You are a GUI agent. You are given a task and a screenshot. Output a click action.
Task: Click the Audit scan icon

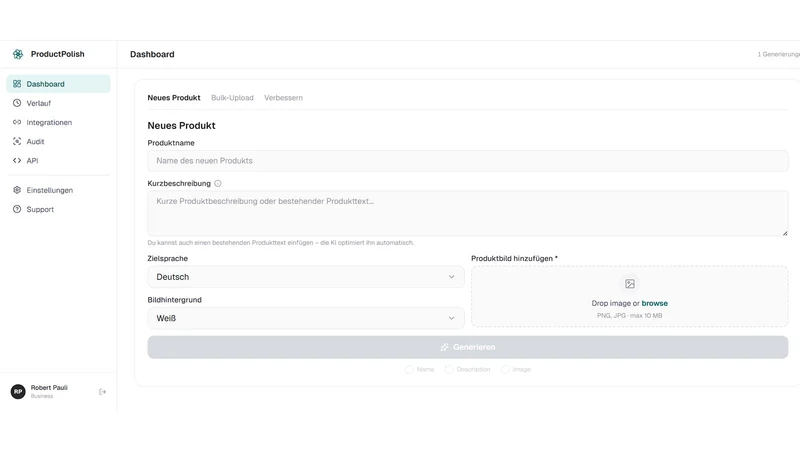(17, 141)
